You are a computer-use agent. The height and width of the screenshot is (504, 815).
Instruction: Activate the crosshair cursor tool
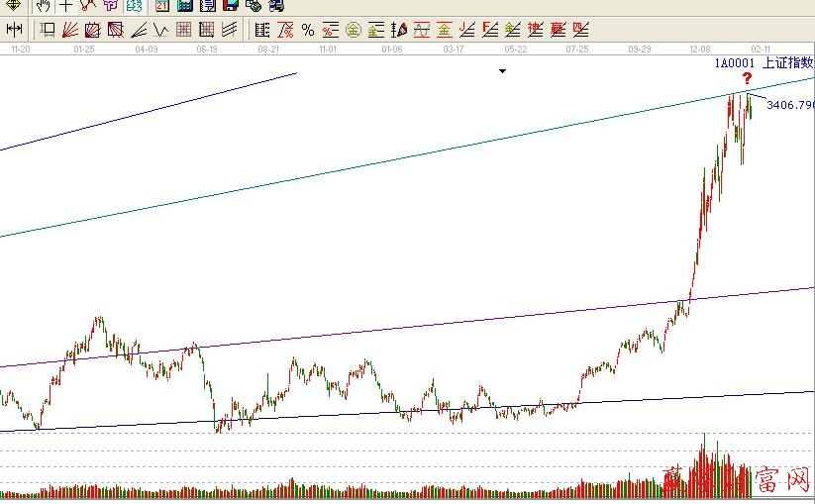pos(65,6)
